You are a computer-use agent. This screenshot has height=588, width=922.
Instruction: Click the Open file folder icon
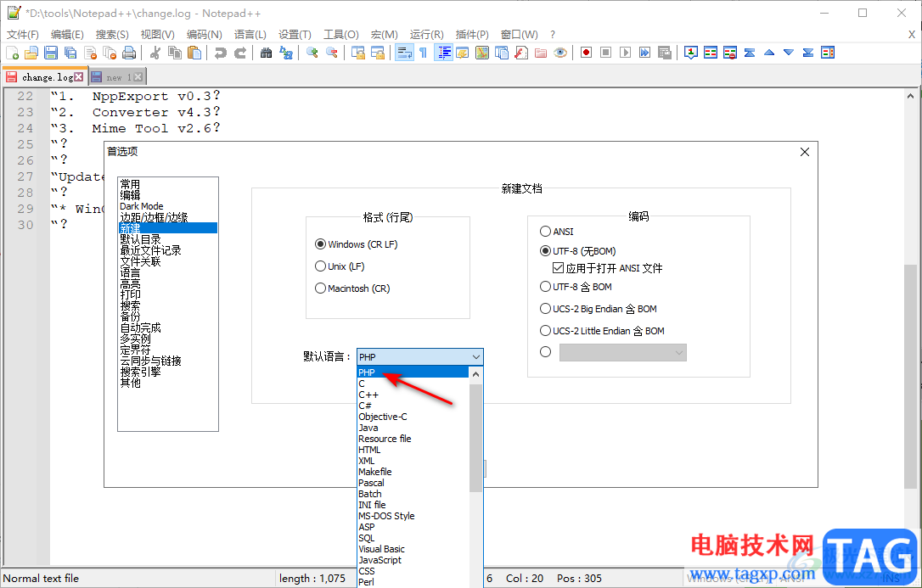click(x=31, y=53)
